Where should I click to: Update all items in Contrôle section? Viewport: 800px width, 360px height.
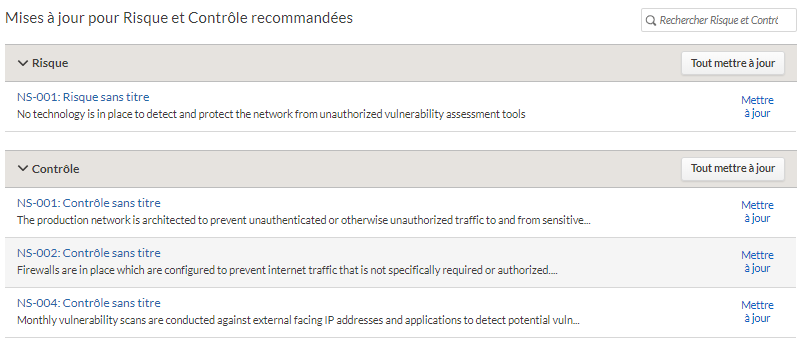click(x=733, y=168)
